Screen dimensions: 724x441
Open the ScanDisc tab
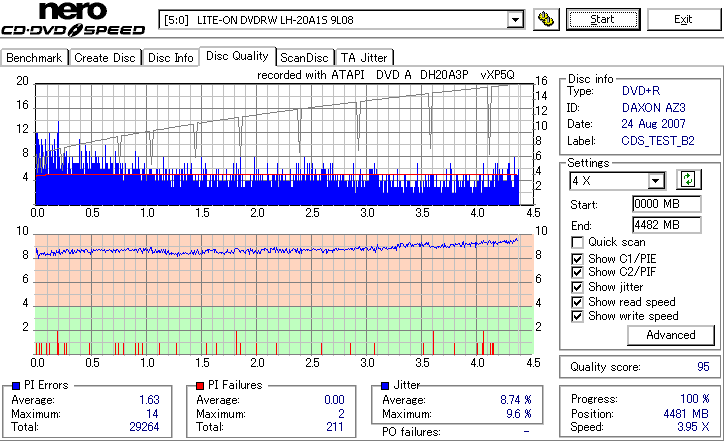click(x=304, y=58)
